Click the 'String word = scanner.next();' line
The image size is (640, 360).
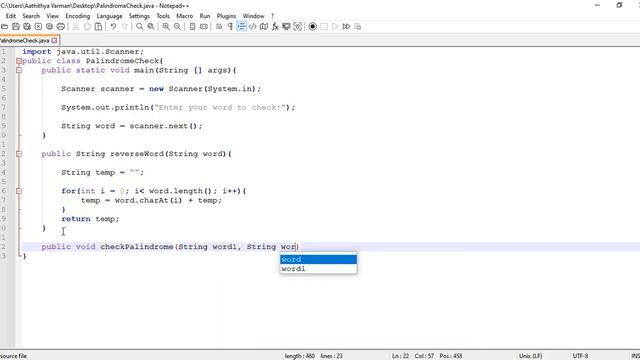click(132, 126)
